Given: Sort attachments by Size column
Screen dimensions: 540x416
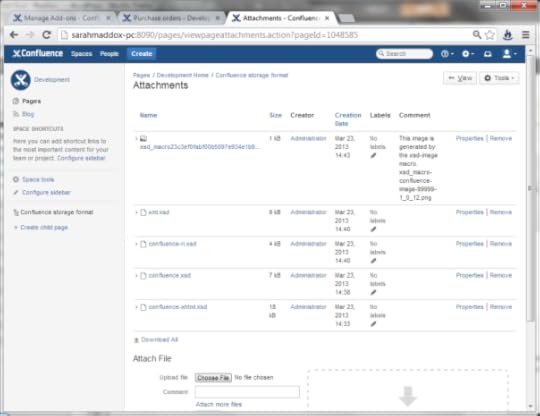Looking at the screenshot, I should coord(276,115).
